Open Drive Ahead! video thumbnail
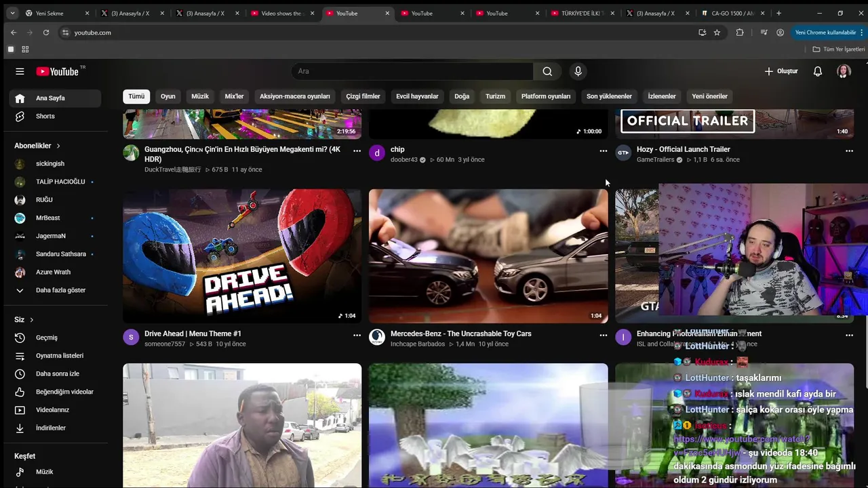The width and height of the screenshot is (868, 488). pos(242,256)
